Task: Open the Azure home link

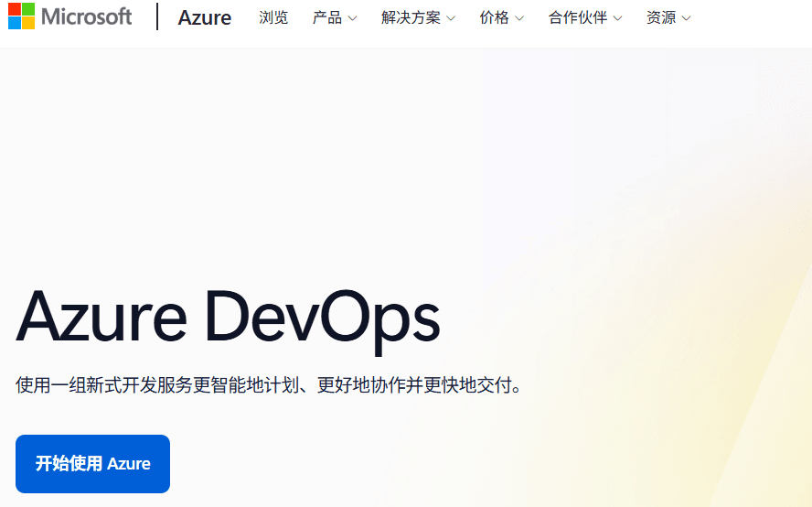Action: click(x=205, y=17)
